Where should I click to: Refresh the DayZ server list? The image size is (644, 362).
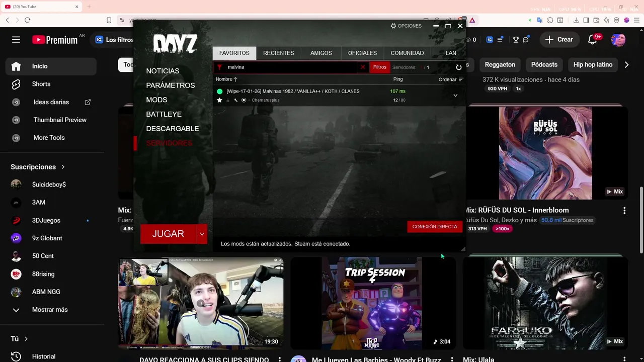[x=458, y=67]
